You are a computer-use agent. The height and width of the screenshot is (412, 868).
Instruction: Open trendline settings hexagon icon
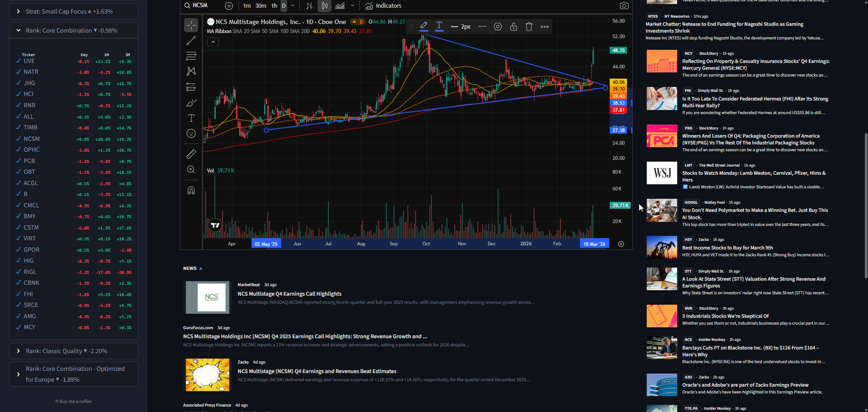click(x=498, y=27)
